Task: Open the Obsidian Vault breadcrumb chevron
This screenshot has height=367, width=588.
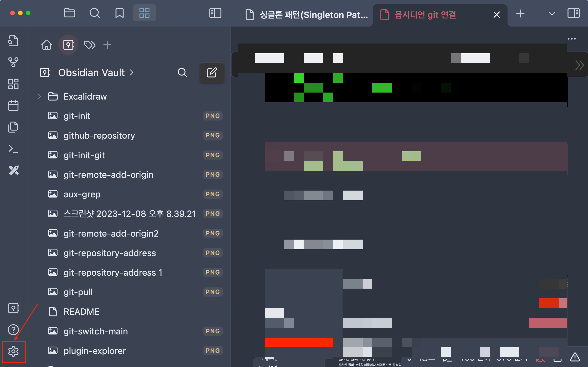Action: [x=132, y=73]
